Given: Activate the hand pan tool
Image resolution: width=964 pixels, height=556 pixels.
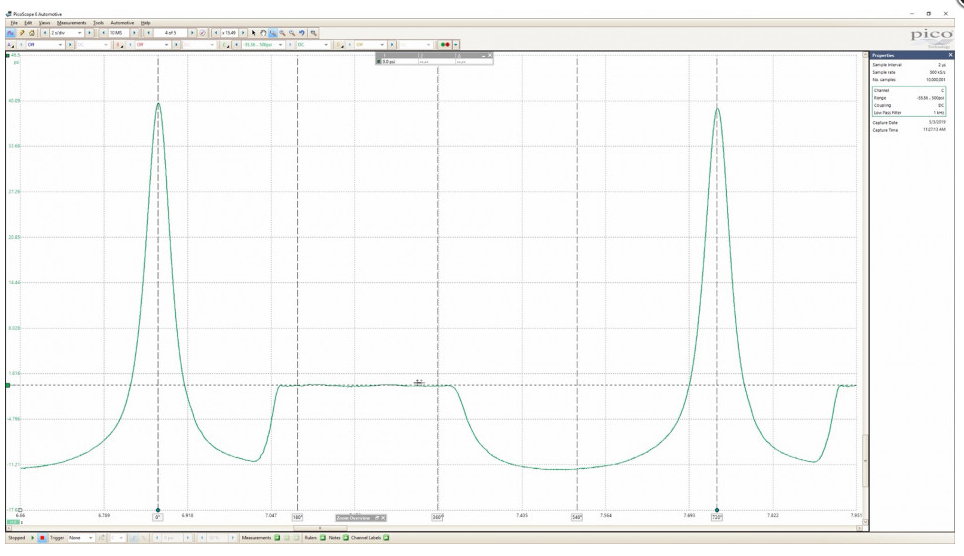Looking at the screenshot, I should 263,33.
